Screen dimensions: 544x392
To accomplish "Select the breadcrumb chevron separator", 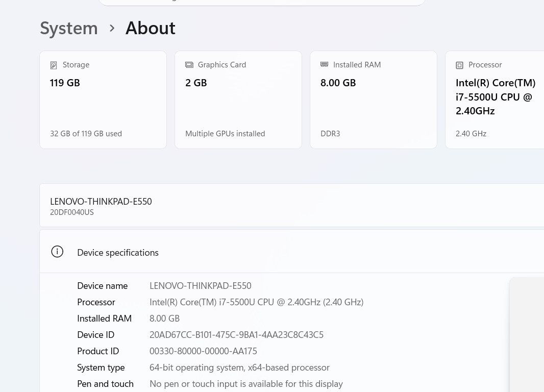I will (112, 28).
